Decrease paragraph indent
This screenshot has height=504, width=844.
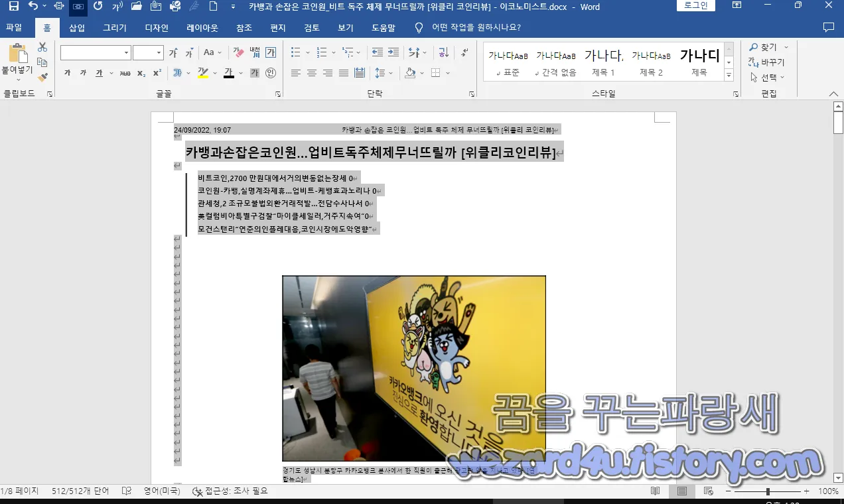[378, 52]
